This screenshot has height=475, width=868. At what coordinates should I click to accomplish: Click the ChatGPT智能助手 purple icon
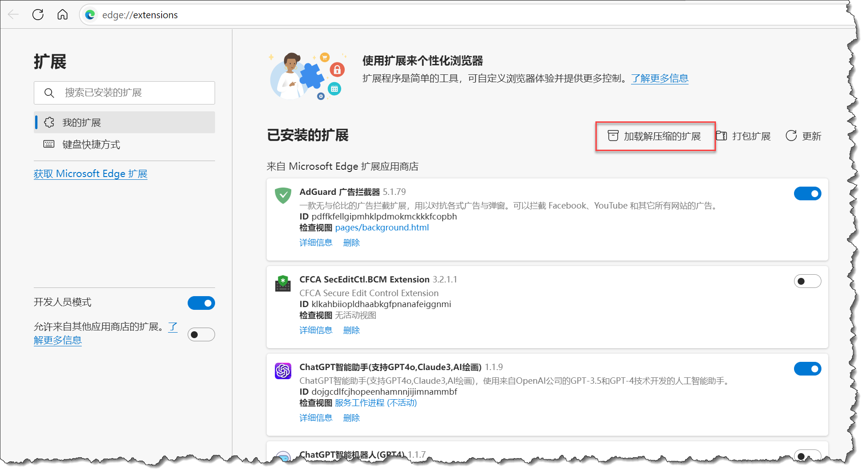283,371
